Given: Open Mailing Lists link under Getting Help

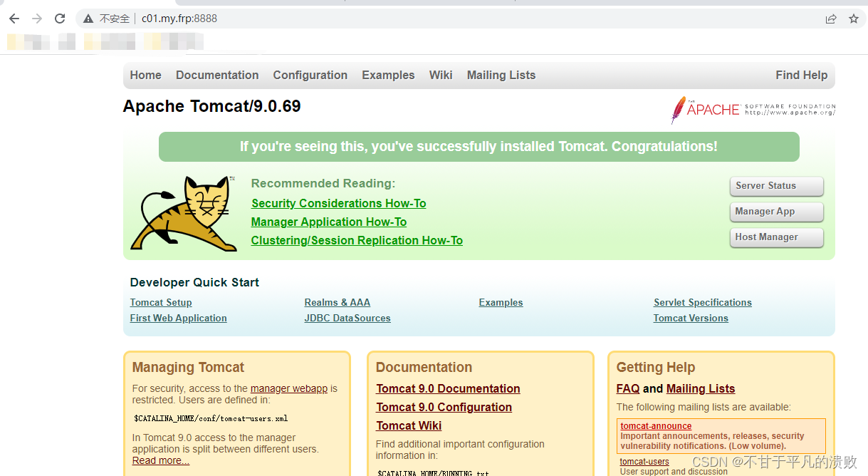Looking at the screenshot, I should (x=701, y=388).
